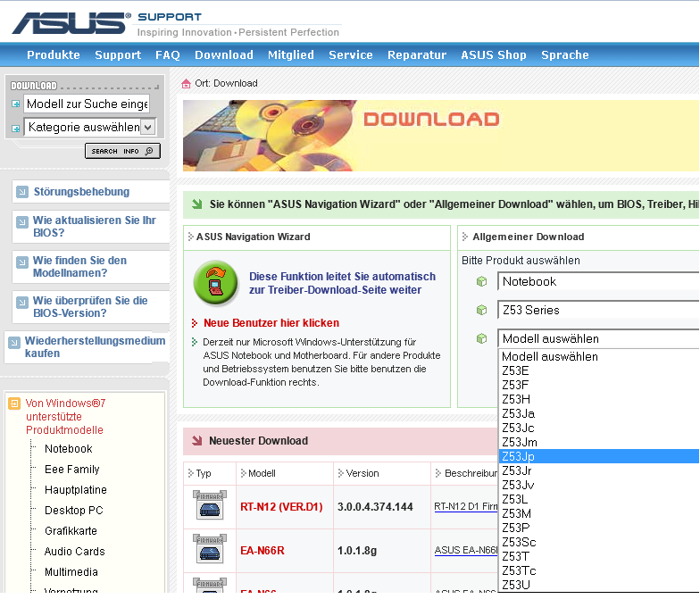This screenshot has width=700, height=599.
Task: Click red arrow icon beside Neuester Download
Action: (196, 441)
